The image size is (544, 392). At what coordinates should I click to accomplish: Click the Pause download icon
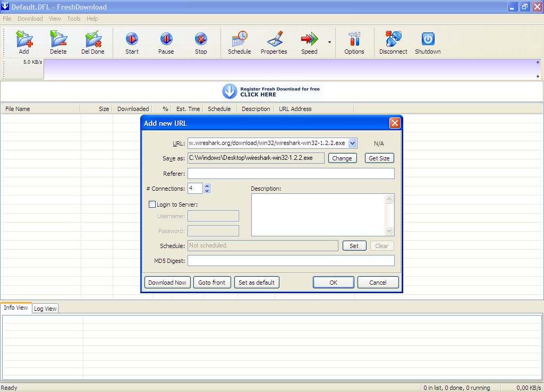[166, 42]
